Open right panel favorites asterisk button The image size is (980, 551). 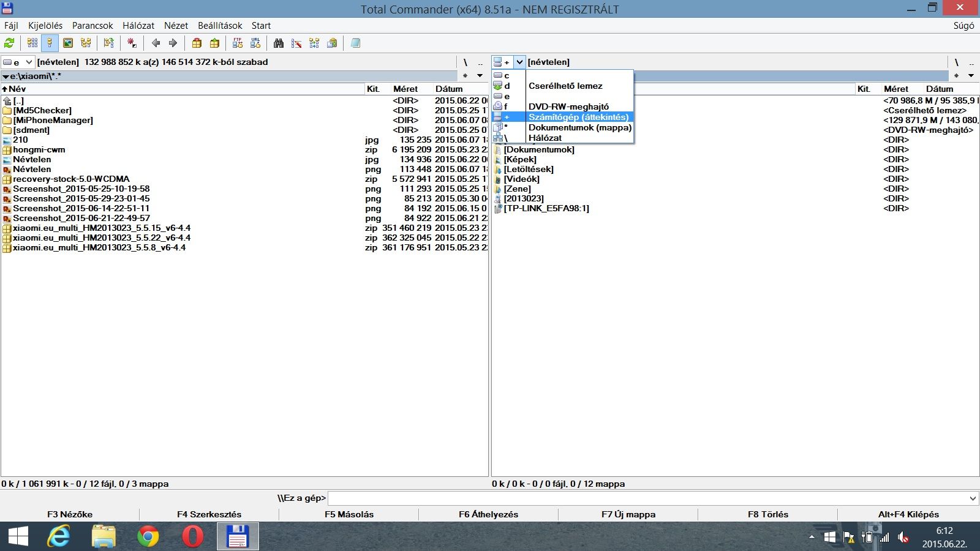956,76
